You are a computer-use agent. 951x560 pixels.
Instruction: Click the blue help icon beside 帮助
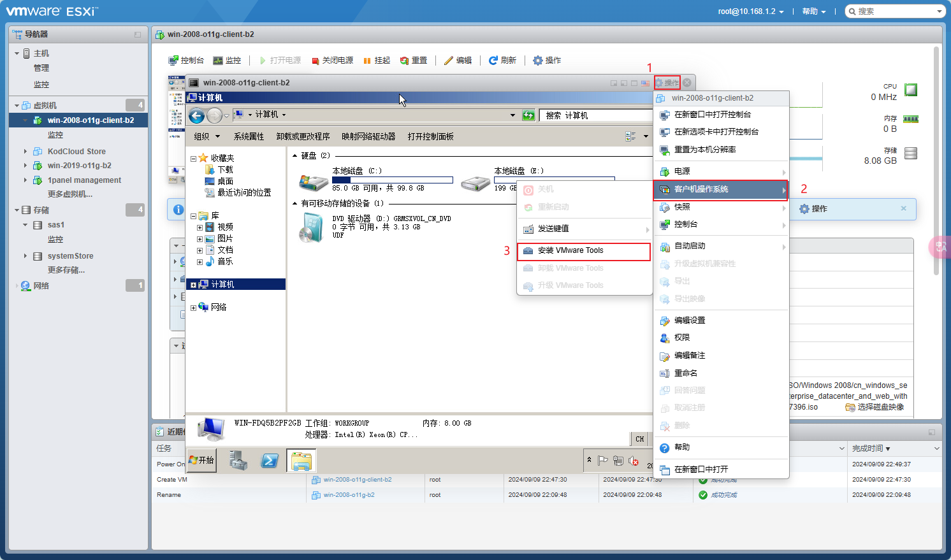(x=664, y=448)
